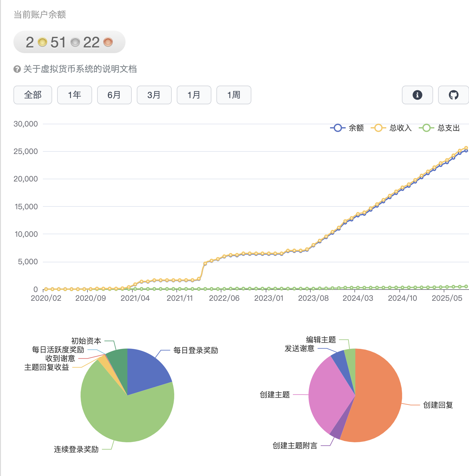Click the 连续登录奖励 pie label
The width and height of the screenshot is (469, 476).
coord(76,449)
